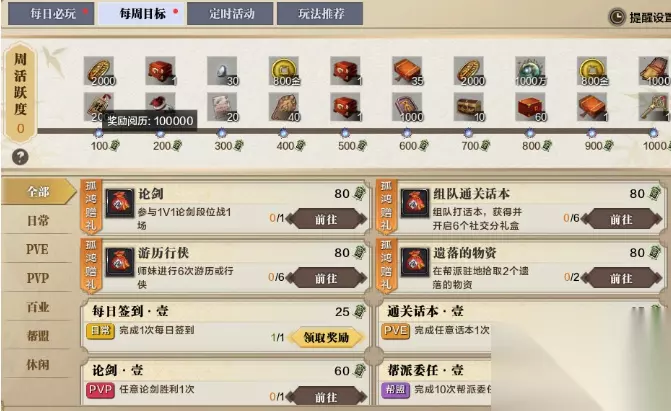Viewport: 671px width, 411px height.
Task: Click the 700 activity progress node
Action: (468, 133)
